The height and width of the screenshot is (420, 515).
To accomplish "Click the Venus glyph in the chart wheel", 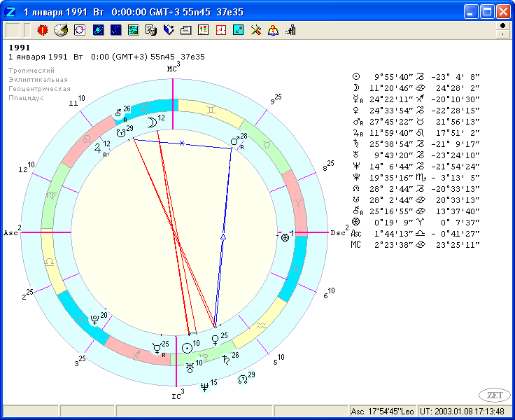I will (215, 340).
